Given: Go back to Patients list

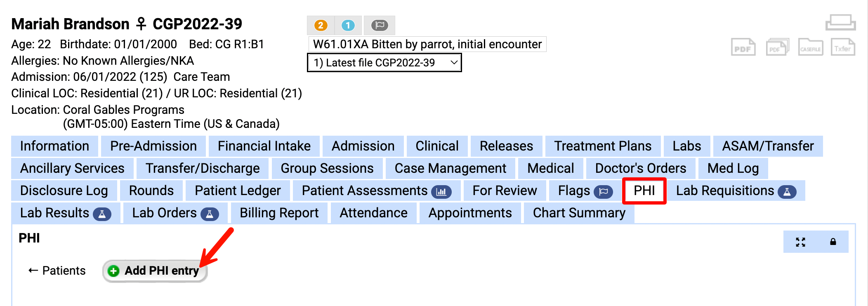Looking at the screenshot, I should (57, 271).
